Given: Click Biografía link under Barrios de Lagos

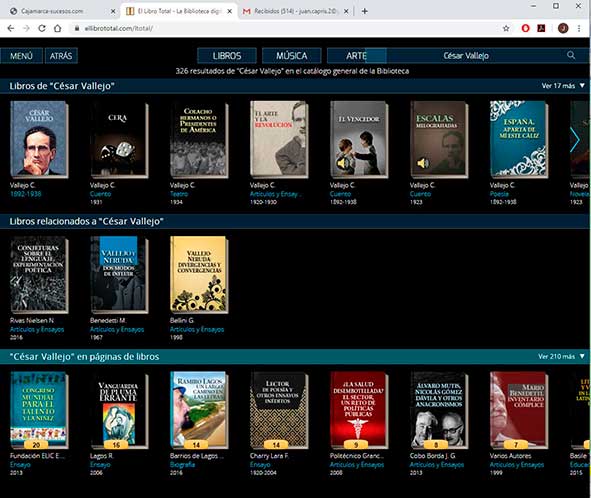Looking at the screenshot, I should click(182, 464).
